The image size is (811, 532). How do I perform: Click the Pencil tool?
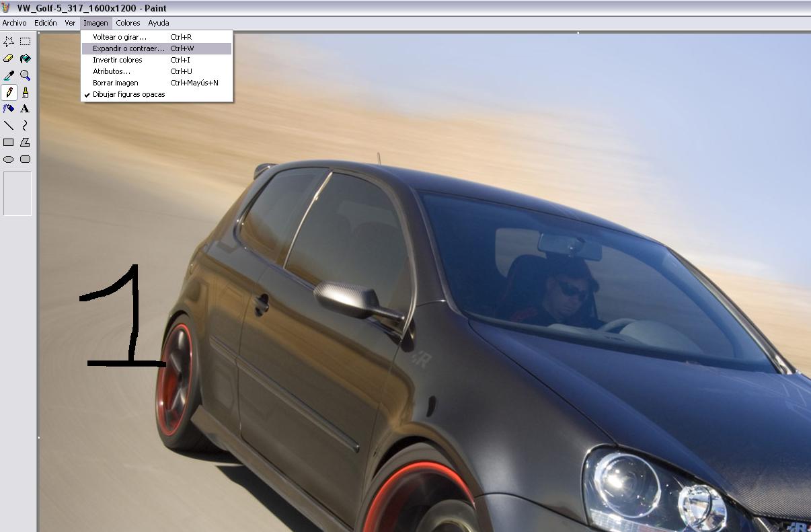pos(9,92)
